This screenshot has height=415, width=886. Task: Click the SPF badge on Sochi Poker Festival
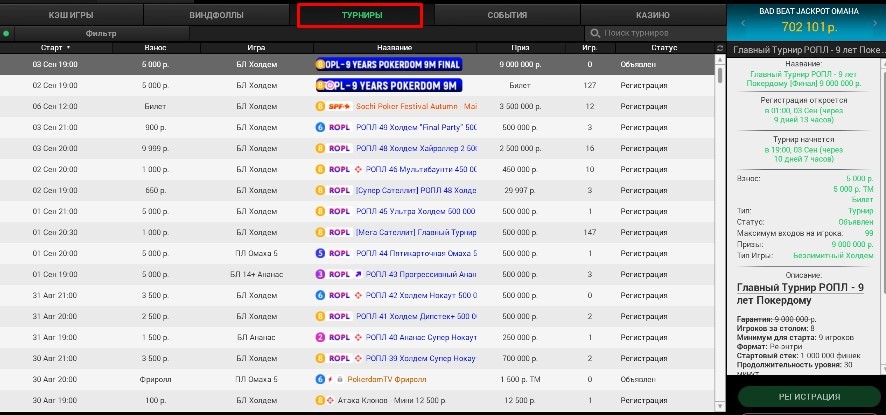click(336, 106)
